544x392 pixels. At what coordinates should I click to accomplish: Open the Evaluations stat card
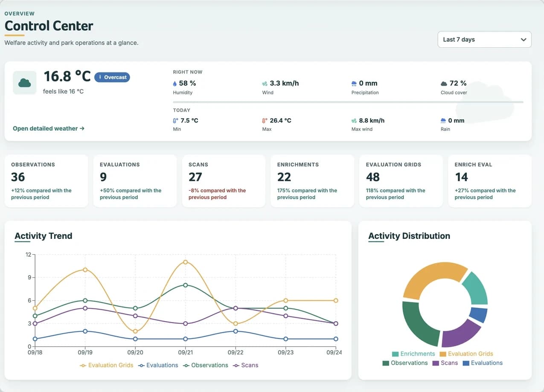point(135,181)
